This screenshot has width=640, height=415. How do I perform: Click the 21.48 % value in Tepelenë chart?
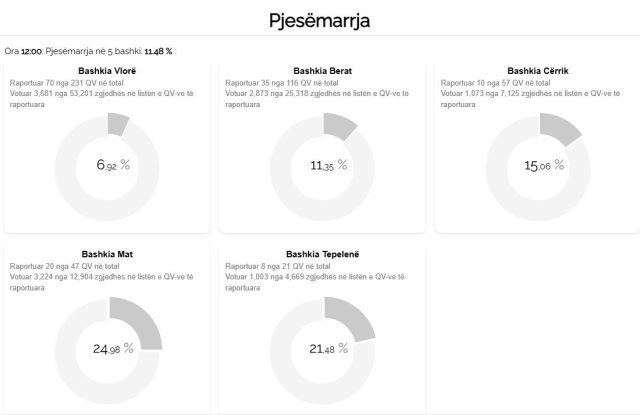tap(328, 349)
